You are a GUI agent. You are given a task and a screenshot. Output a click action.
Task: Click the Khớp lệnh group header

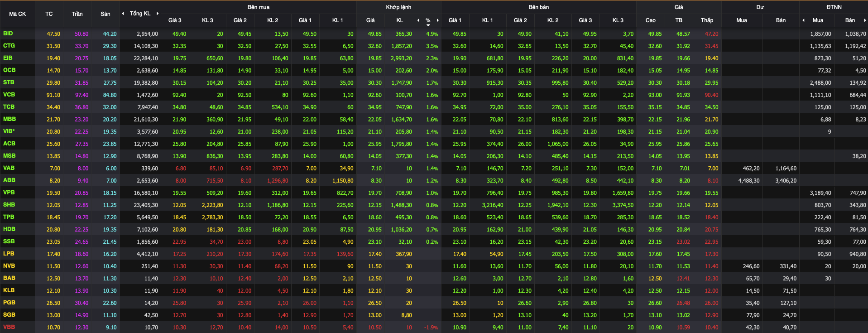tap(398, 7)
